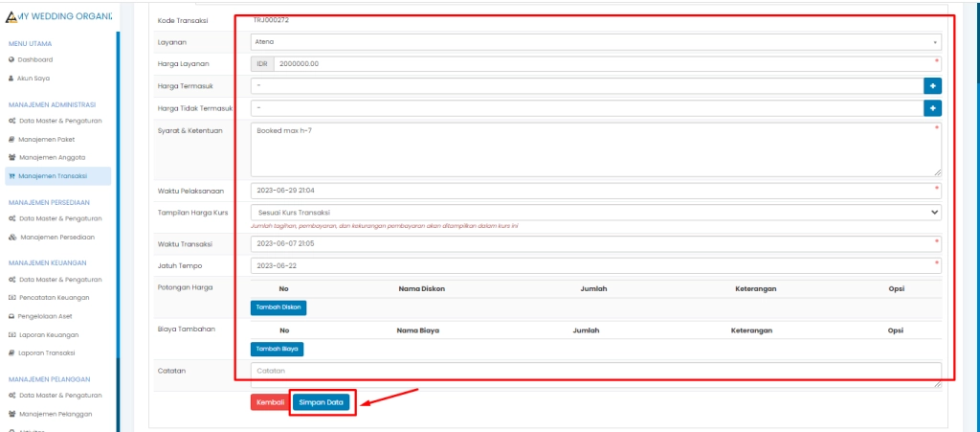Open Manajemen Paket in the sidebar
980x432 pixels.
click(x=47, y=139)
